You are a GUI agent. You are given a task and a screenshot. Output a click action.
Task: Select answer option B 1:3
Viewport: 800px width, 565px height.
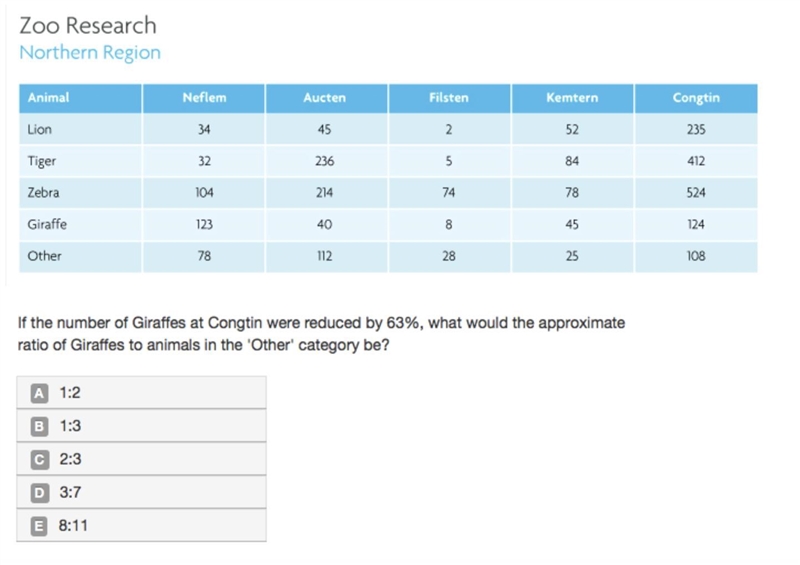141,426
